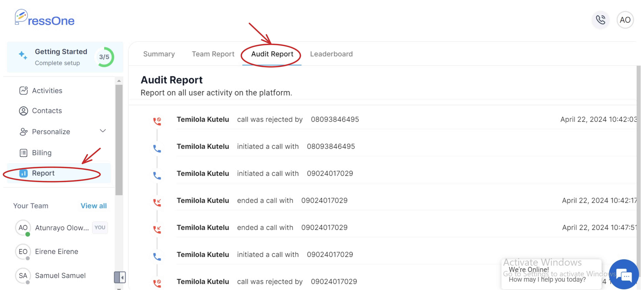Click number 08093846495 in rejected call row

pos(335,119)
